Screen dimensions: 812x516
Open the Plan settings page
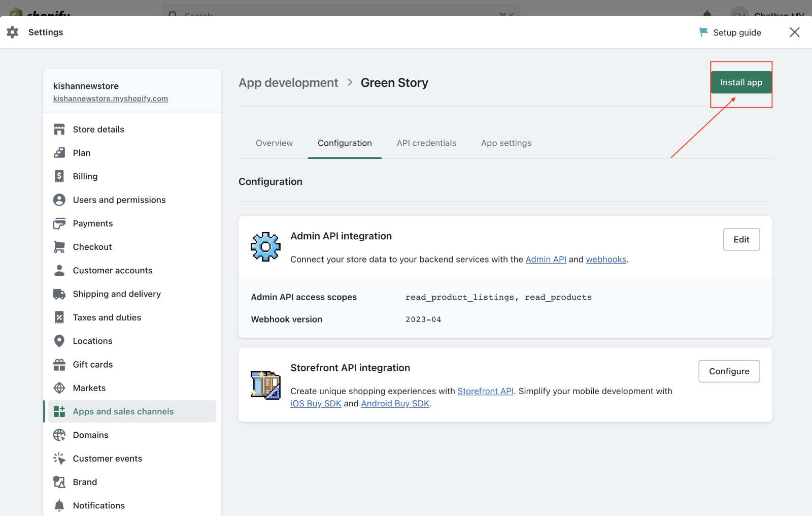(x=132, y=153)
